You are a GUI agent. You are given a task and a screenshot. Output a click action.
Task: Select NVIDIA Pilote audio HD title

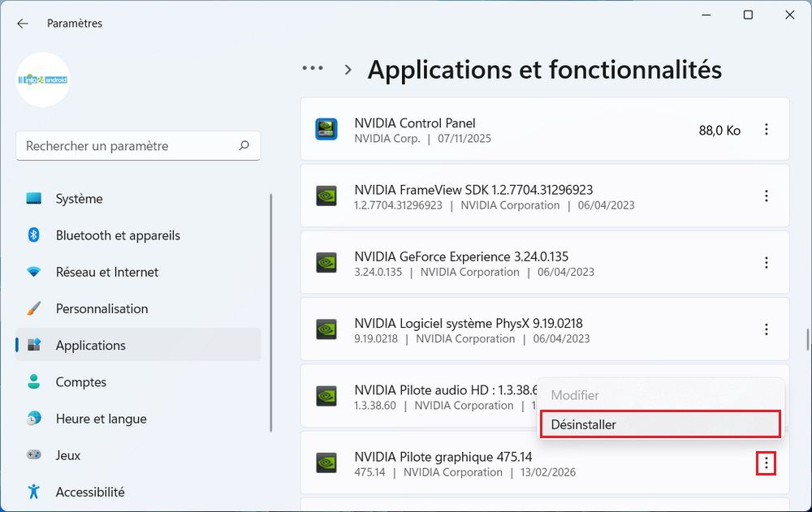(446, 389)
